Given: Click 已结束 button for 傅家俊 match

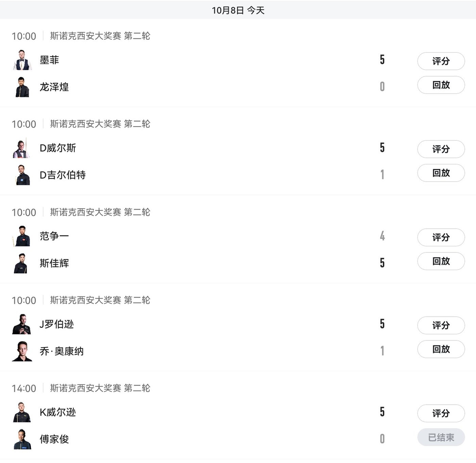Looking at the screenshot, I should (x=441, y=438).
